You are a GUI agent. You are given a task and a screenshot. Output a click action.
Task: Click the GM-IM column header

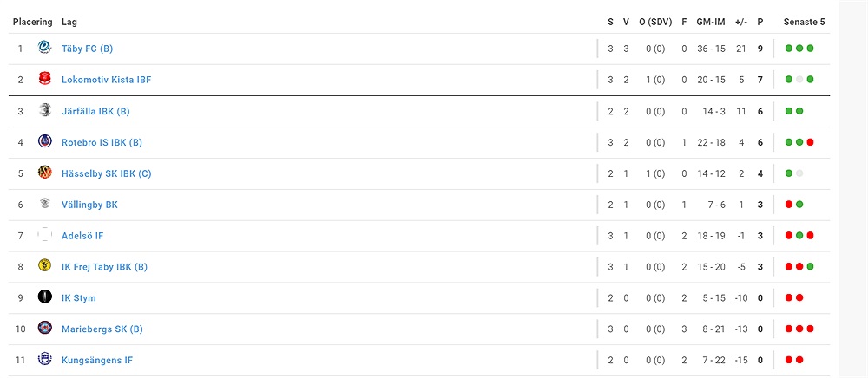(x=711, y=22)
